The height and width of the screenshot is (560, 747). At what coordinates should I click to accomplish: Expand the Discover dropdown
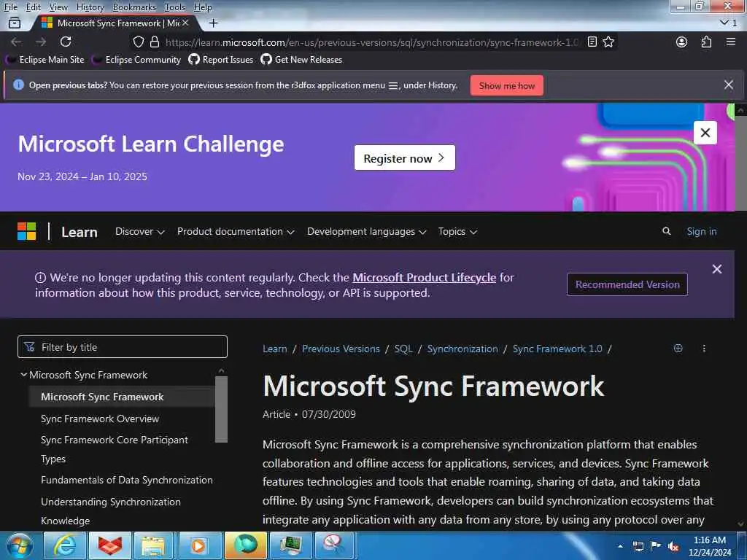pos(139,231)
